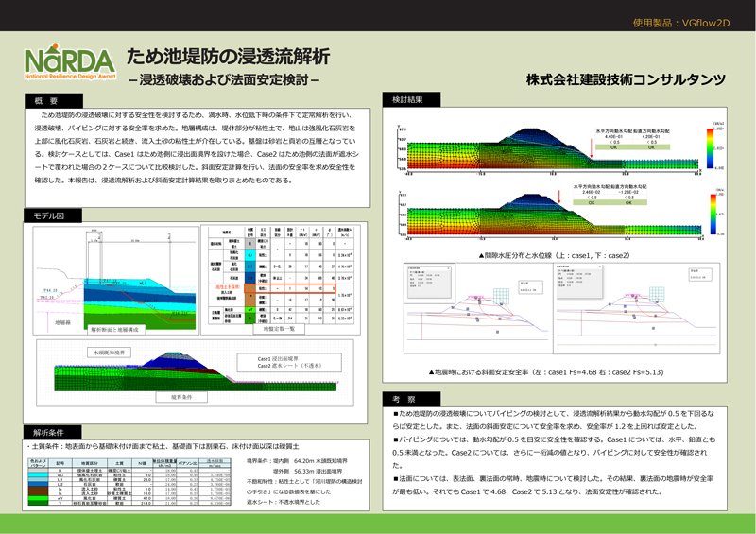Image resolution: width=756 pixels, height=534 pixels.
Task: Click the 検討結果 section header
Action: click(411, 99)
